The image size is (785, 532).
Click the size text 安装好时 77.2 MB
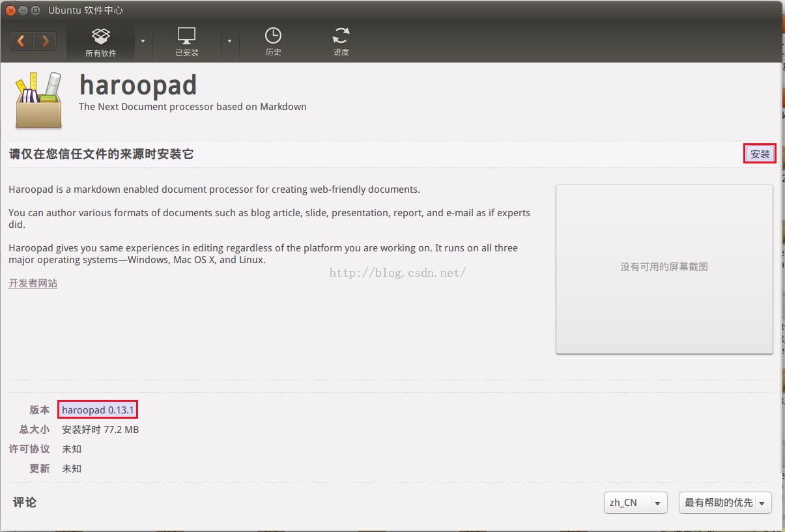tap(100, 430)
